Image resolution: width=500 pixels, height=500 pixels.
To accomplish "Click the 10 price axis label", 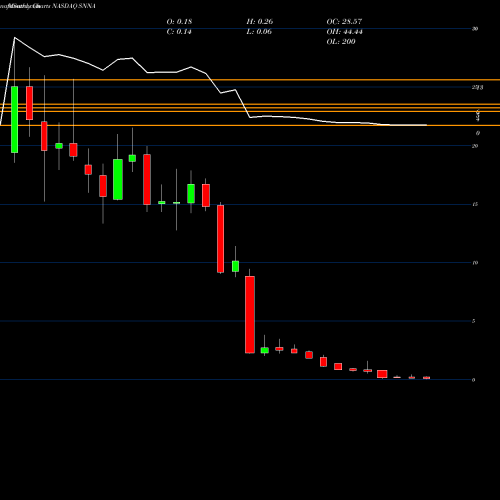I will 475,263.
